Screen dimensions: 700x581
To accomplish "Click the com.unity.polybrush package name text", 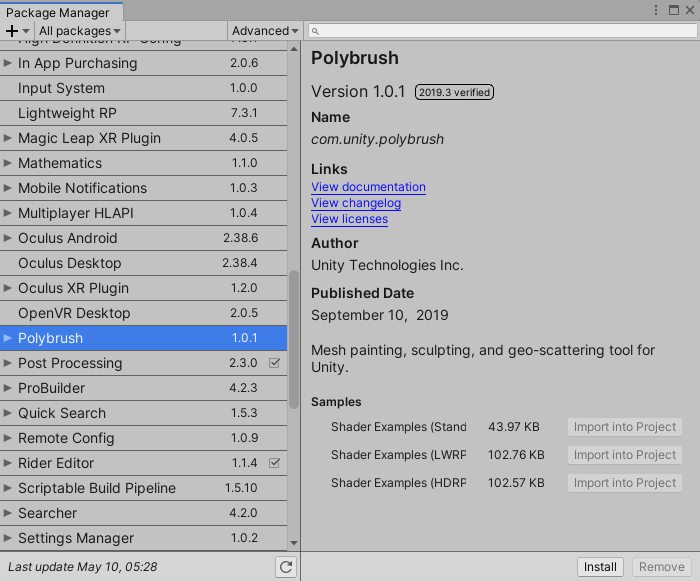I will [377, 139].
